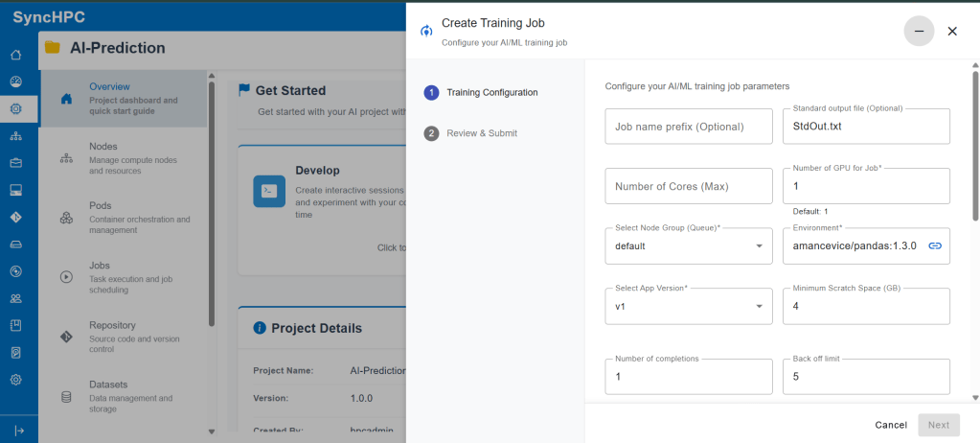
Task: Click the hierarchy network icon in the blue sidebar
Action: pos(16,136)
